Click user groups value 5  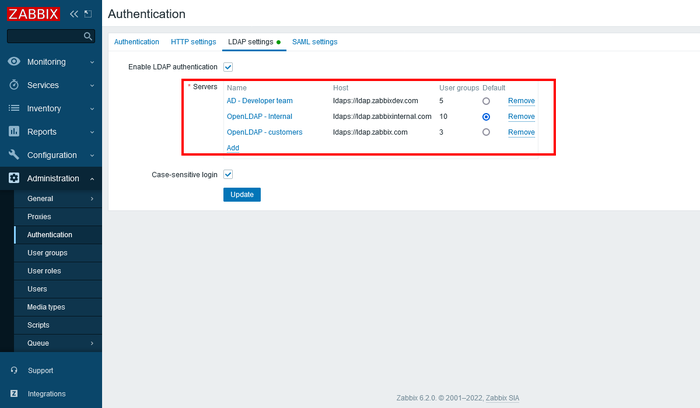click(441, 101)
